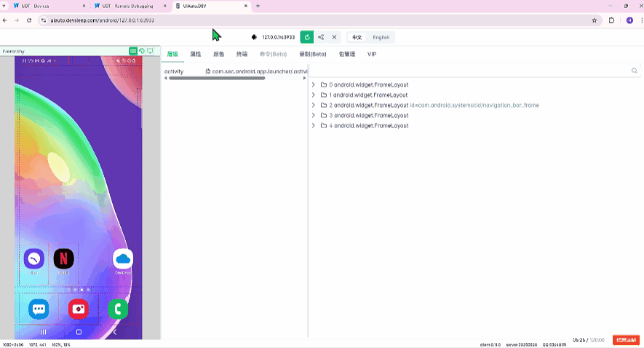Expand node 2 navigation_bar_frame FrameLayout
The width and height of the screenshot is (644, 348).
point(314,105)
